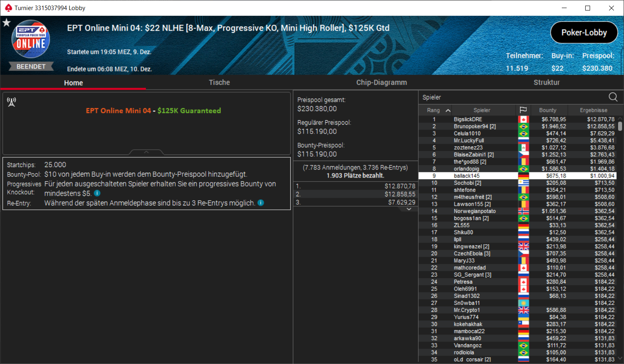
Task: Select player row CzechEbola [3]
Action: point(518,253)
